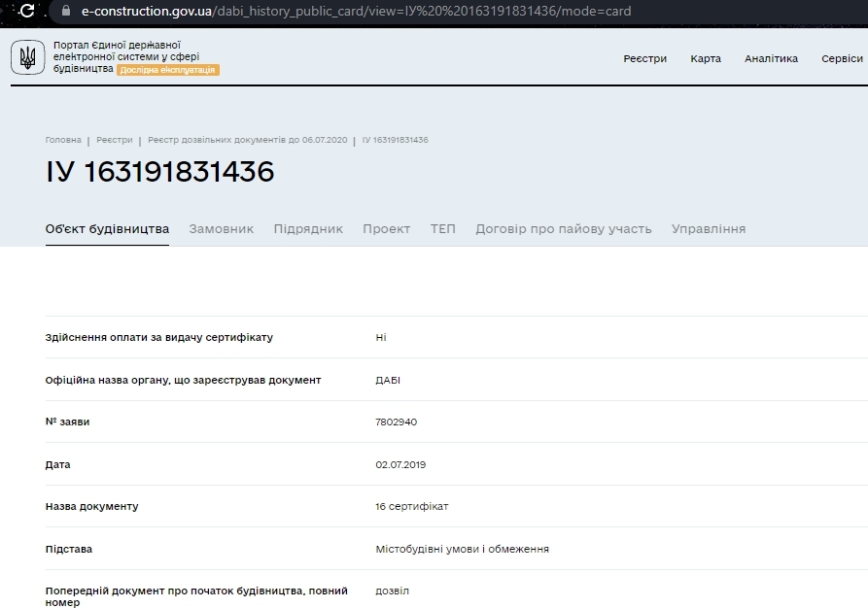
Task: Click the Дослідна експлуатація badge
Action: [x=168, y=70]
